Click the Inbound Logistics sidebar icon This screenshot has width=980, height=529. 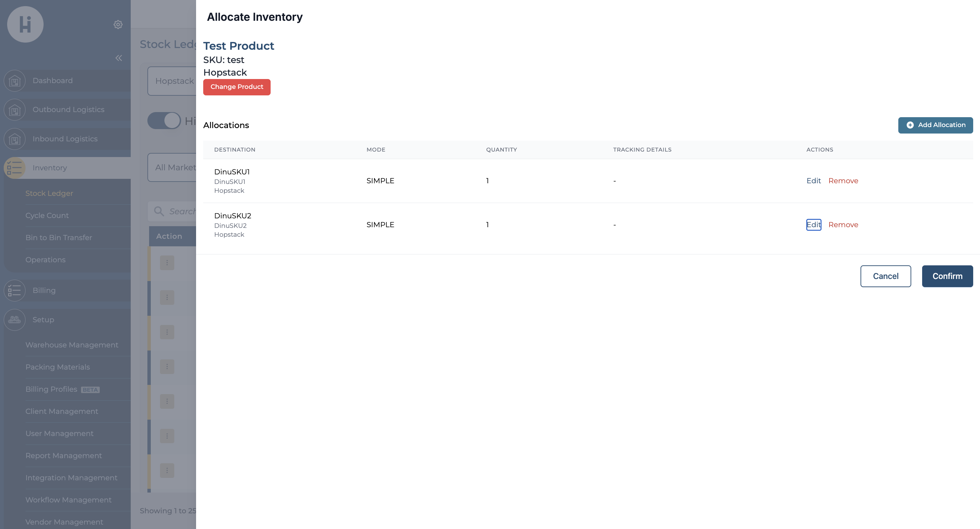point(14,139)
